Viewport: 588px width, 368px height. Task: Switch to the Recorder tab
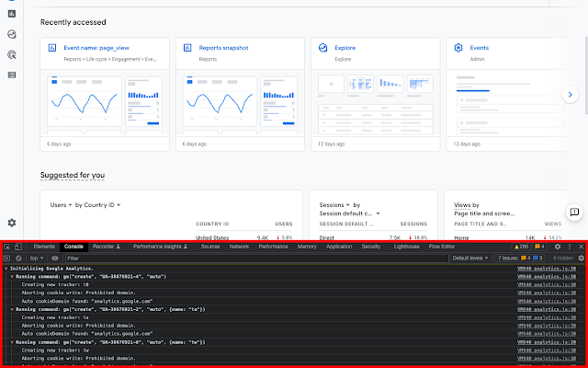(107, 247)
